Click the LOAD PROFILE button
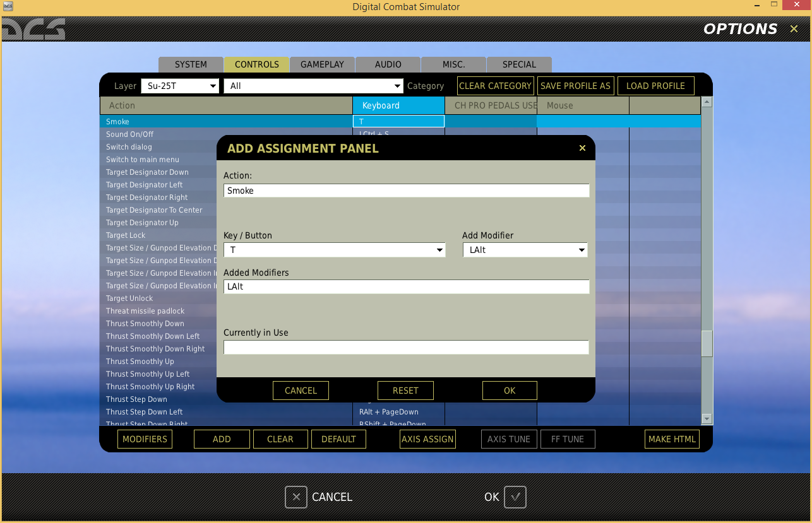This screenshot has height=523, width=812. coord(655,86)
